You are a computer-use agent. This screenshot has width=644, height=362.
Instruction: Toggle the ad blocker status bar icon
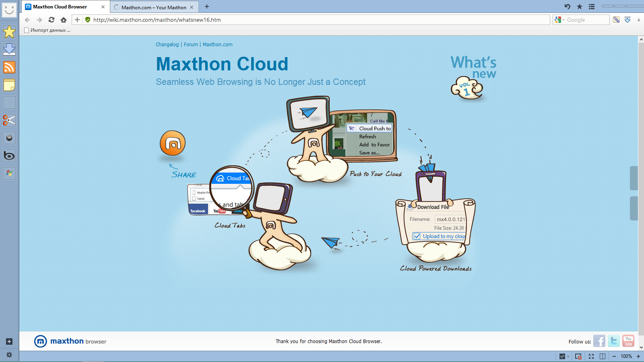[x=578, y=356]
